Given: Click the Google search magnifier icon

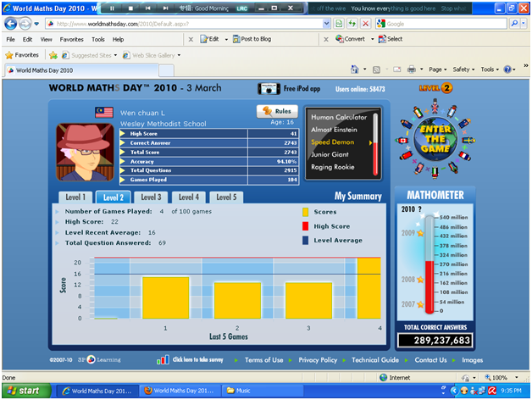Looking at the screenshot, I should pyautogui.click(x=514, y=24).
